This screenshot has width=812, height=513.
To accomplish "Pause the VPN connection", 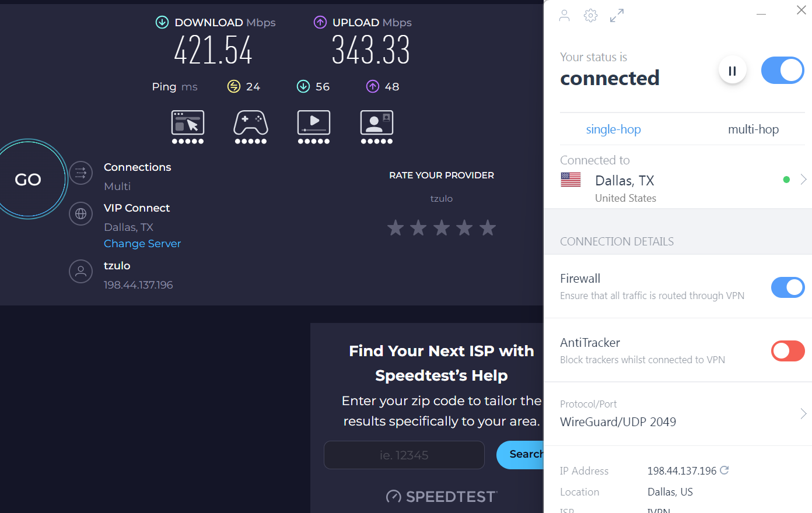I will [x=732, y=71].
